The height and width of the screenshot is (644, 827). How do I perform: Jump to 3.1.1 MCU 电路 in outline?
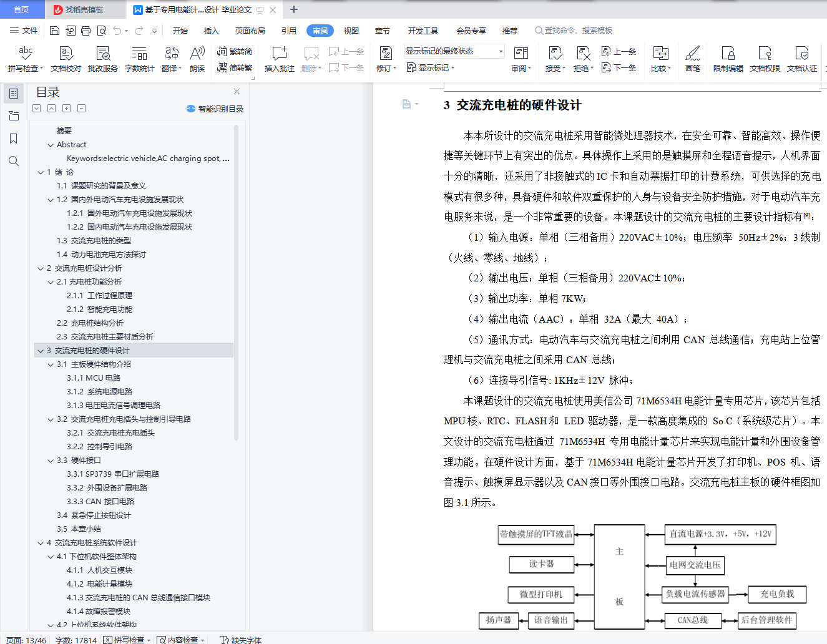tap(94, 378)
